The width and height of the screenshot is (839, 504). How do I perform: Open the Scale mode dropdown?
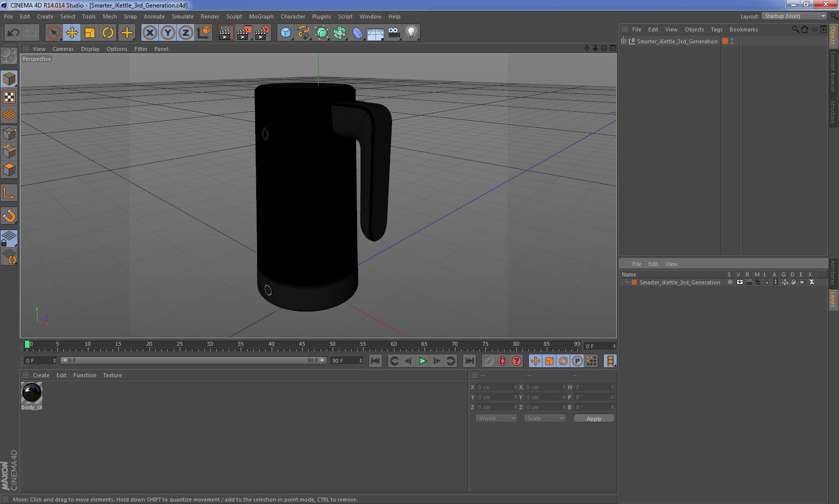545,418
